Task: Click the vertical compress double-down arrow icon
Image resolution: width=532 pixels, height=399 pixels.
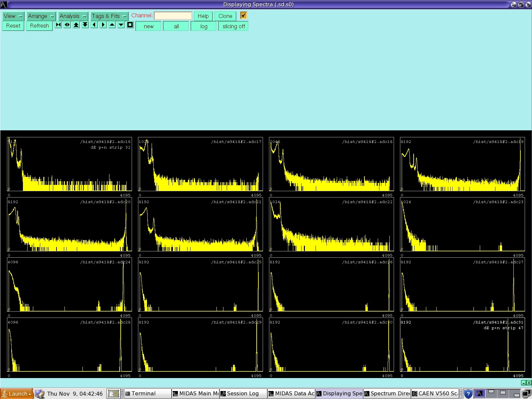Action: click(85, 25)
